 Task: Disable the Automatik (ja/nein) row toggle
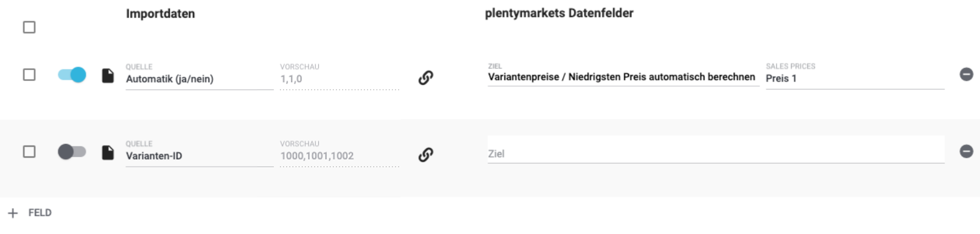[x=72, y=75]
